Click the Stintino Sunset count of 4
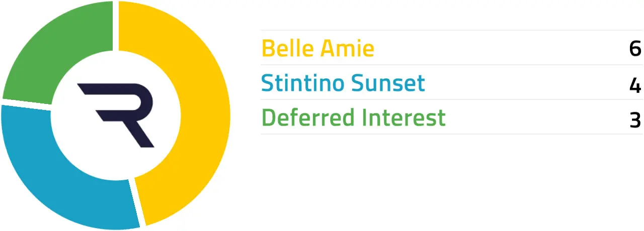The width and height of the screenshot is (644, 231). pos(635,84)
